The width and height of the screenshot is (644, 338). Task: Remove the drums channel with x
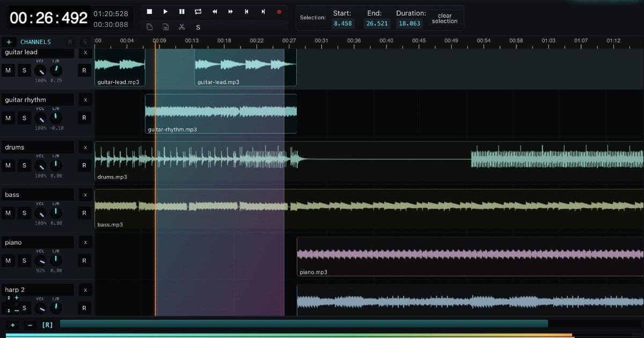tap(85, 147)
